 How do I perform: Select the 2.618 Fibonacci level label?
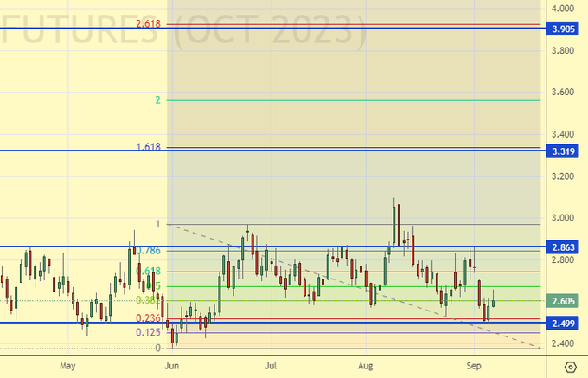pos(148,23)
